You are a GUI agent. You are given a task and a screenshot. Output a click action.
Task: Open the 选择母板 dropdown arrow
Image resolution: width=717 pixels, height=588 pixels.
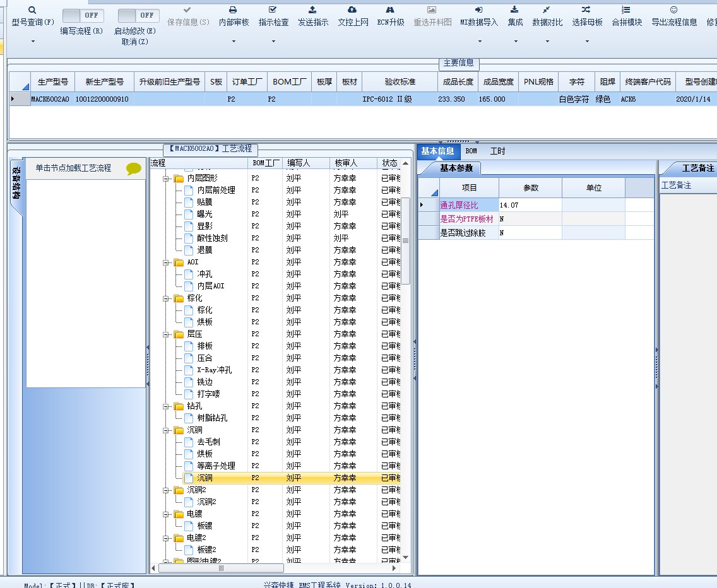click(x=587, y=41)
